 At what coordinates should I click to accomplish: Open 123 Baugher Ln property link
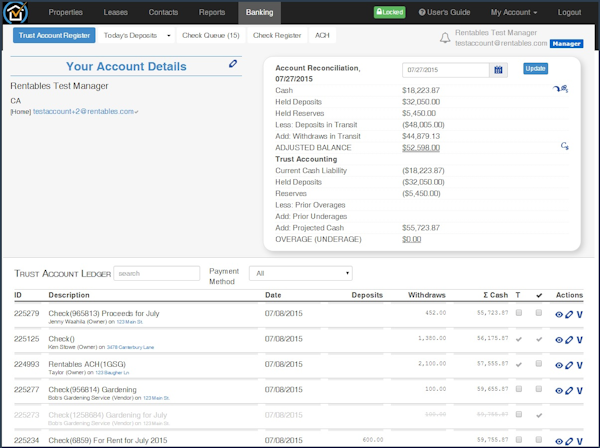(112, 373)
